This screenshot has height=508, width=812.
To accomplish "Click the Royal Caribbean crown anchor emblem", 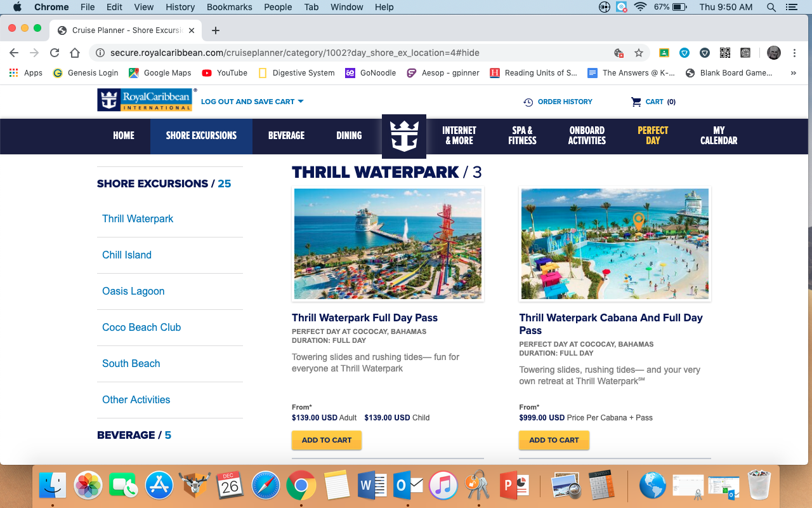I will [404, 136].
